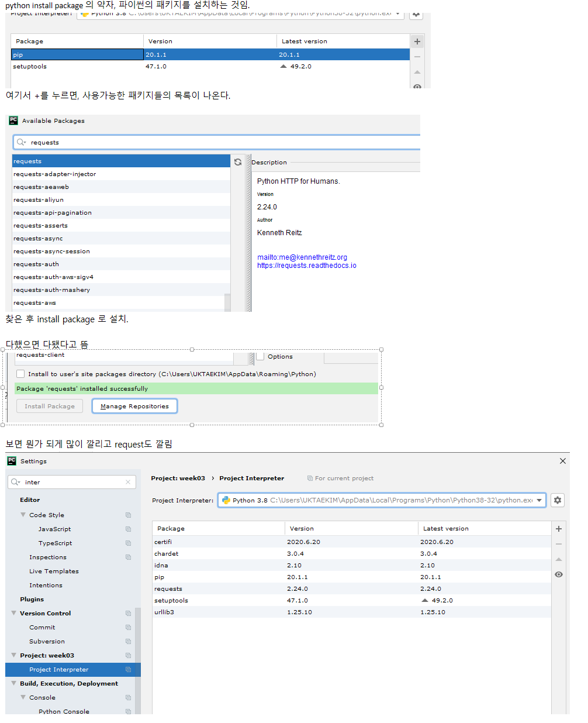Click the Project: week03 breadcrumb
This screenshot has width=588, height=723.
(178, 478)
